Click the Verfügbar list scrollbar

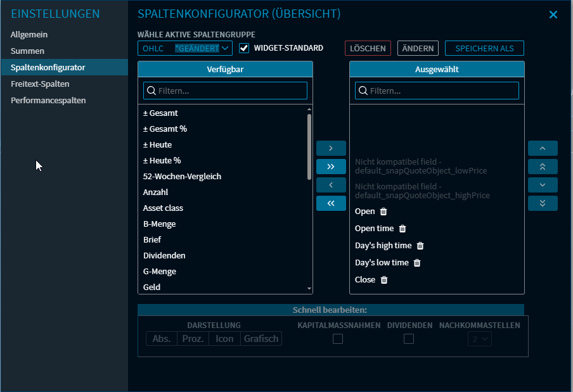tap(309, 146)
